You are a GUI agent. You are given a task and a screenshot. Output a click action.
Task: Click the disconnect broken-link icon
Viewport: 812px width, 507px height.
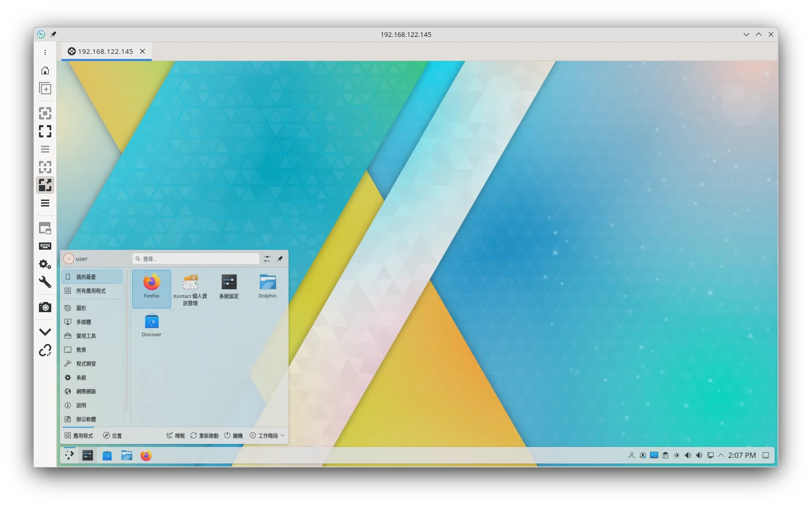(45, 351)
